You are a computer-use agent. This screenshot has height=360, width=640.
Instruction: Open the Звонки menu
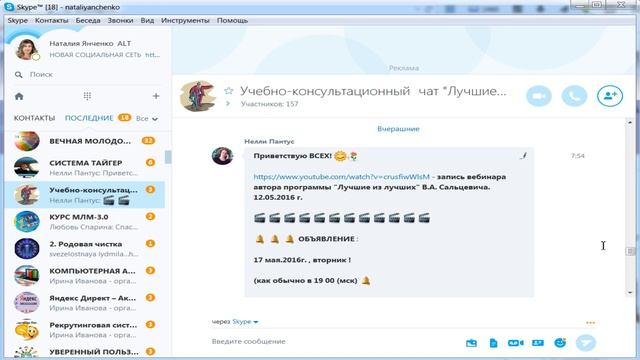[x=120, y=20]
